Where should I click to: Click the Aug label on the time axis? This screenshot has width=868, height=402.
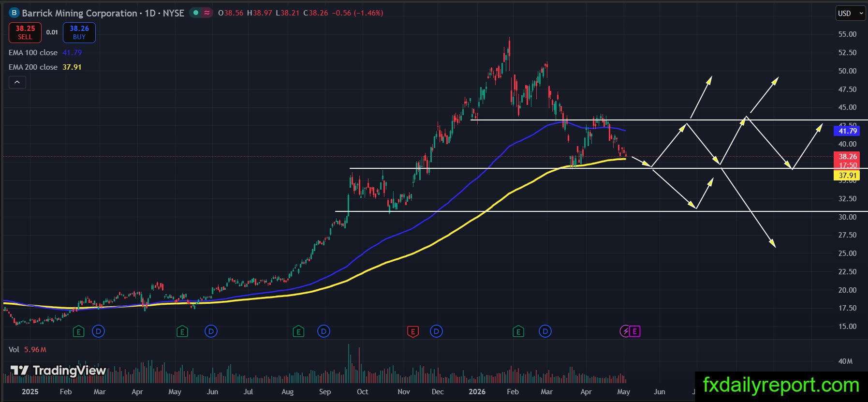pyautogui.click(x=287, y=392)
